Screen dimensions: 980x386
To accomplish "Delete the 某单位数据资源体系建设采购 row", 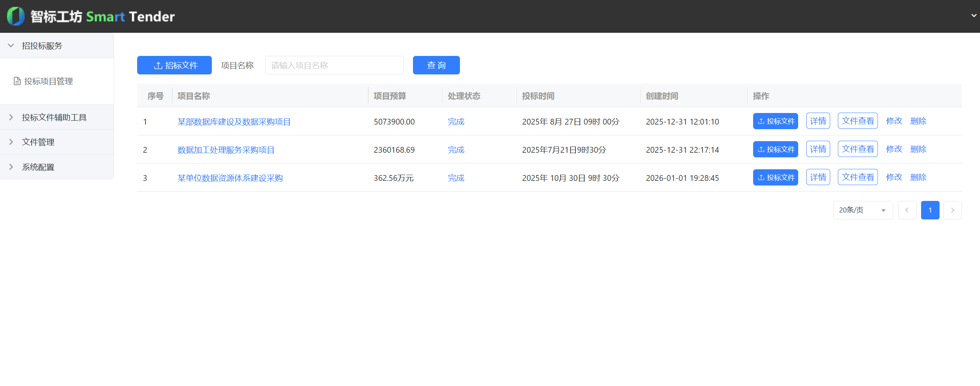I will pyautogui.click(x=918, y=177).
